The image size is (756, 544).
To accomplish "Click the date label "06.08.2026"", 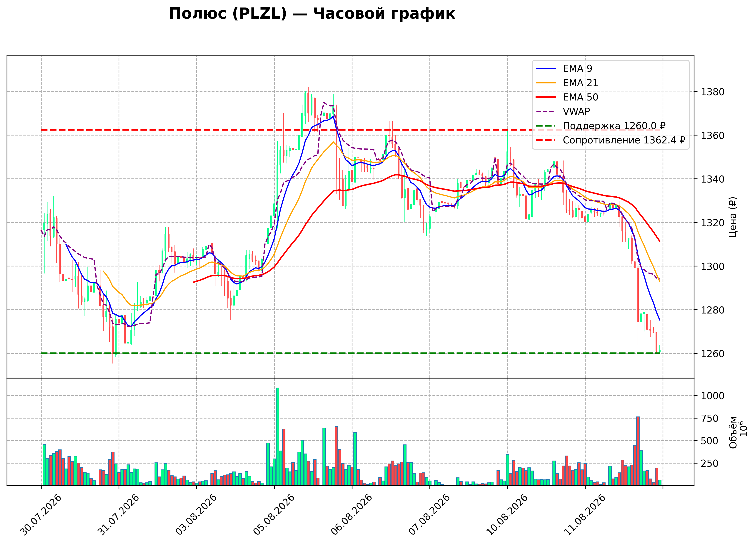I will [x=352, y=515].
